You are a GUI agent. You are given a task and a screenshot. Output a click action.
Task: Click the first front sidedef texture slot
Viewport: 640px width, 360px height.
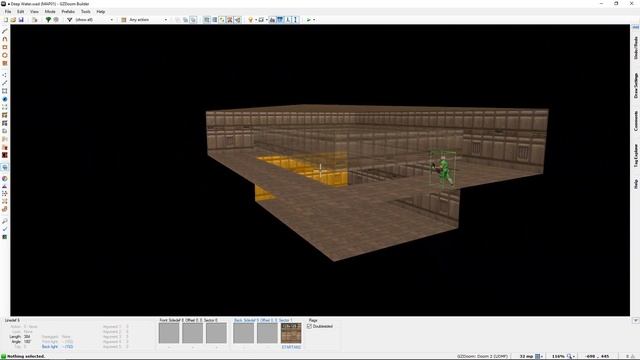click(169, 333)
